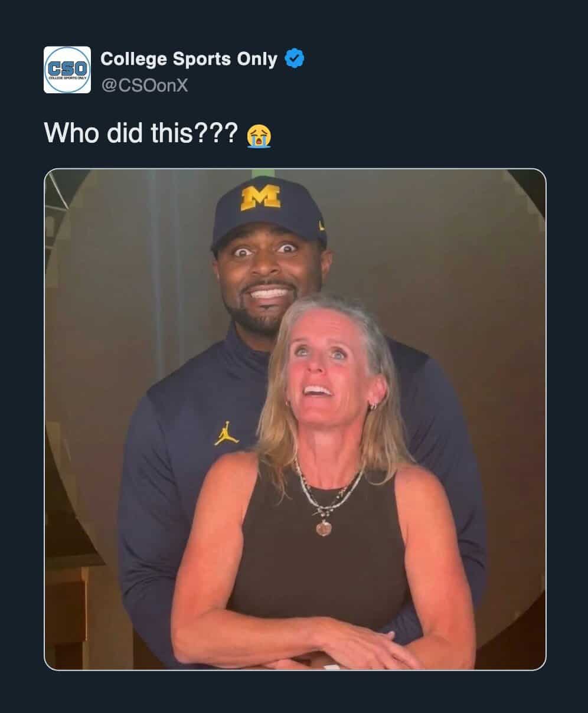Screen dimensions: 588x713
Task: Open the College Sports Only profile name
Action: point(189,59)
